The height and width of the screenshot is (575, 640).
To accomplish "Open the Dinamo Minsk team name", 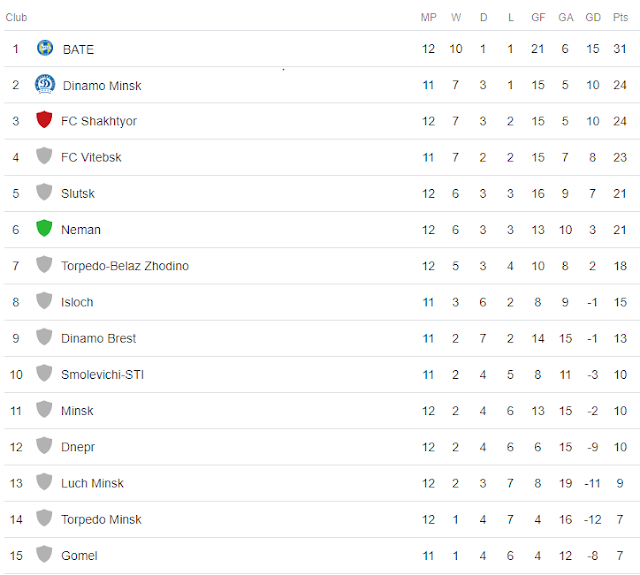I will [x=102, y=86].
